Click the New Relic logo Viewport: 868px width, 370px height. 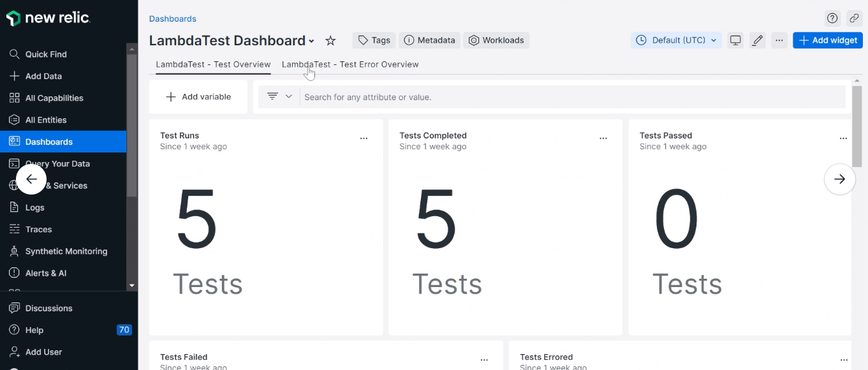click(48, 18)
